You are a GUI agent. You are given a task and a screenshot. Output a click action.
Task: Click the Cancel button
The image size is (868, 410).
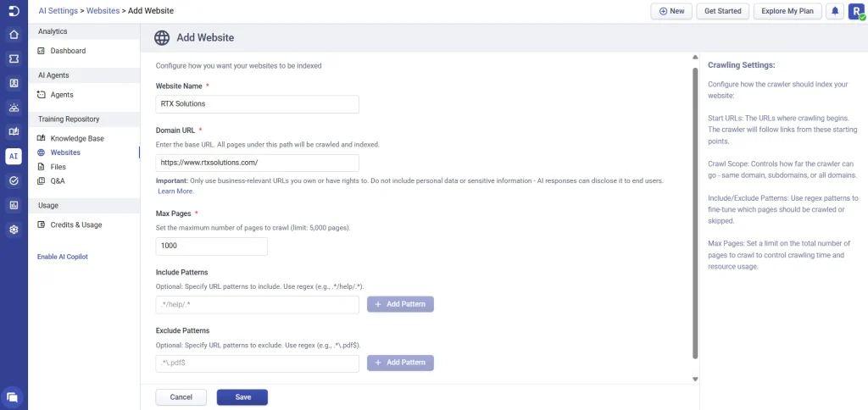coord(181,397)
